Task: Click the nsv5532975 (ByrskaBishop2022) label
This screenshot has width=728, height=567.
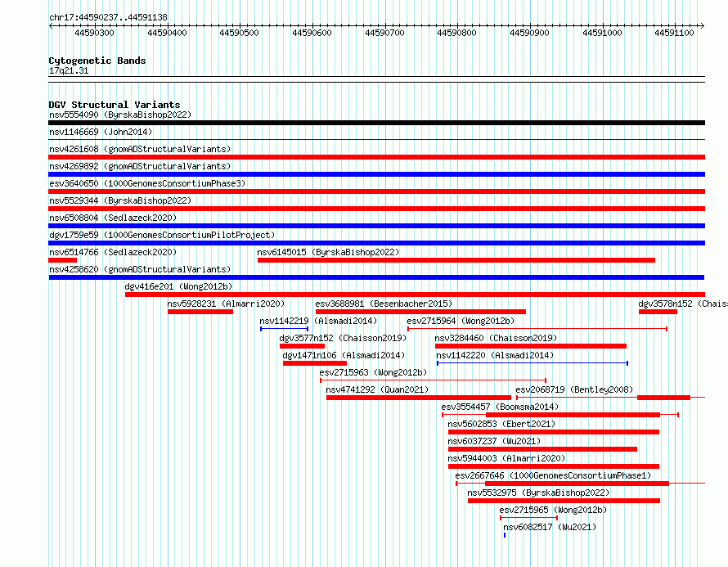Action: tap(538, 493)
